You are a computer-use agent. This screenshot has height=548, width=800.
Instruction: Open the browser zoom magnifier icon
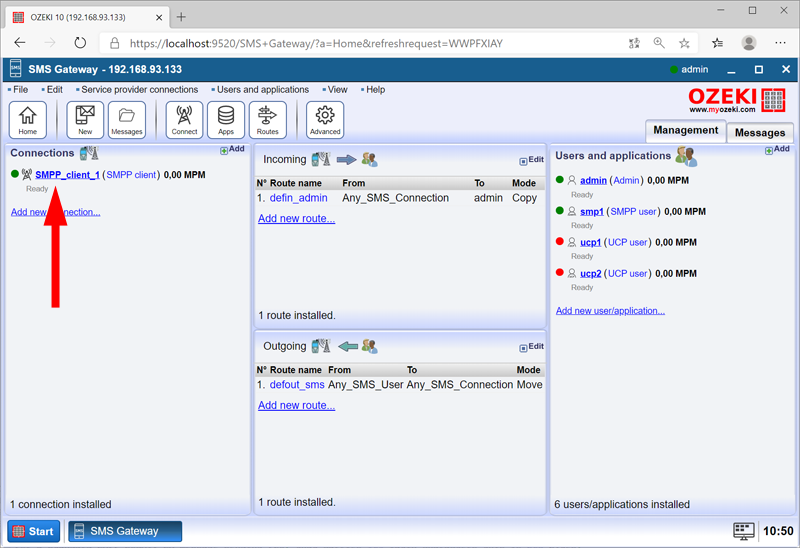(x=659, y=43)
